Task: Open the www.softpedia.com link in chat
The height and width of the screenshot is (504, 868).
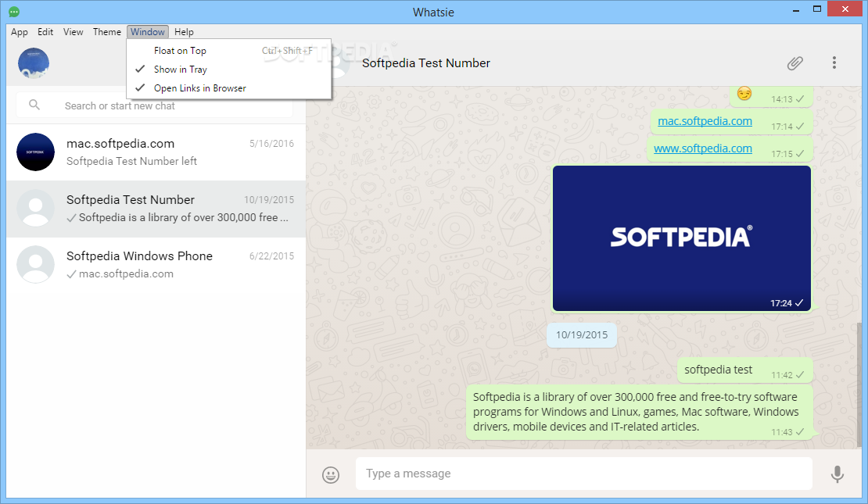Action: tap(702, 148)
